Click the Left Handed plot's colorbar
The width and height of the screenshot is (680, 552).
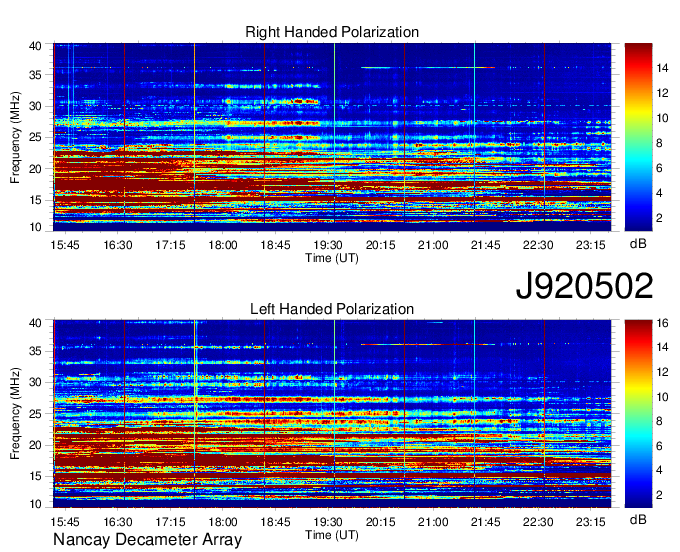pyautogui.click(x=638, y=414)
